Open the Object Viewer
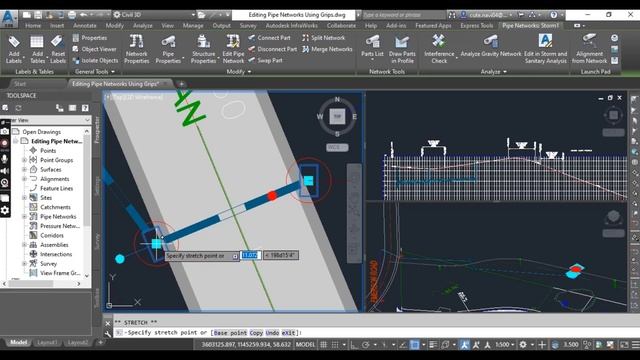This screenshot has width=640, height=360. click(x=94, y=49)
